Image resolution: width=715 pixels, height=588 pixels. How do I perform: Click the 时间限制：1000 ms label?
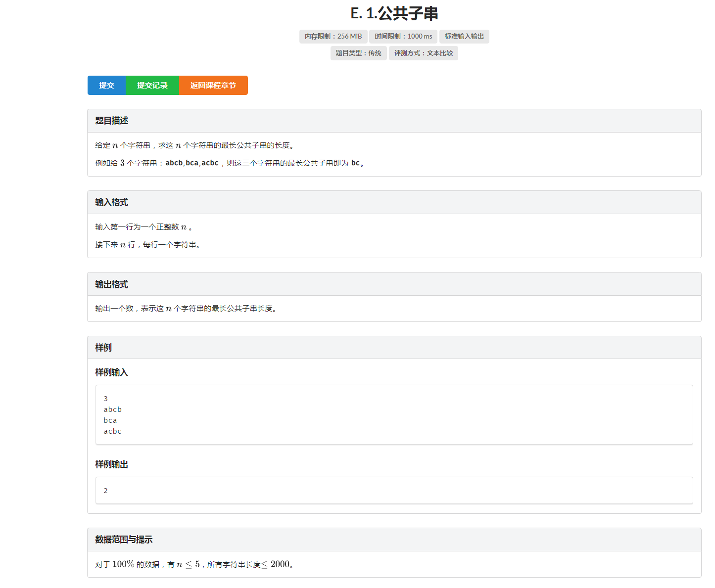(x=403, y=36)
